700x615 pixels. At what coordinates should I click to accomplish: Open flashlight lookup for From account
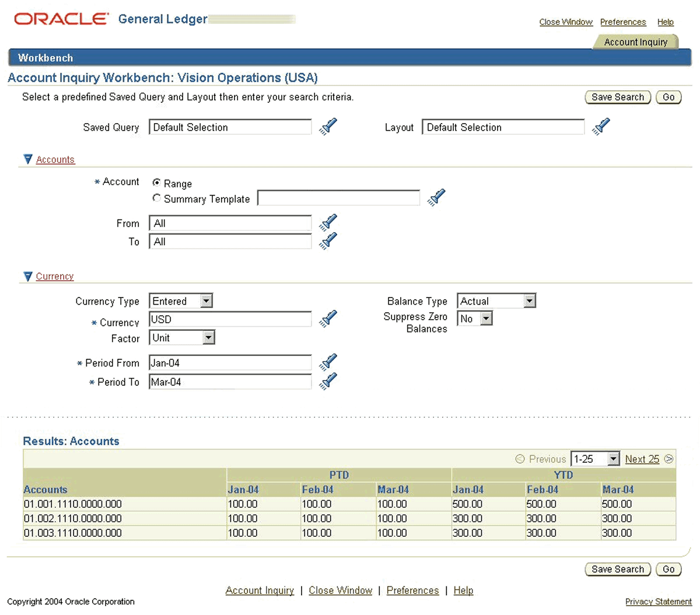[327, 222]
